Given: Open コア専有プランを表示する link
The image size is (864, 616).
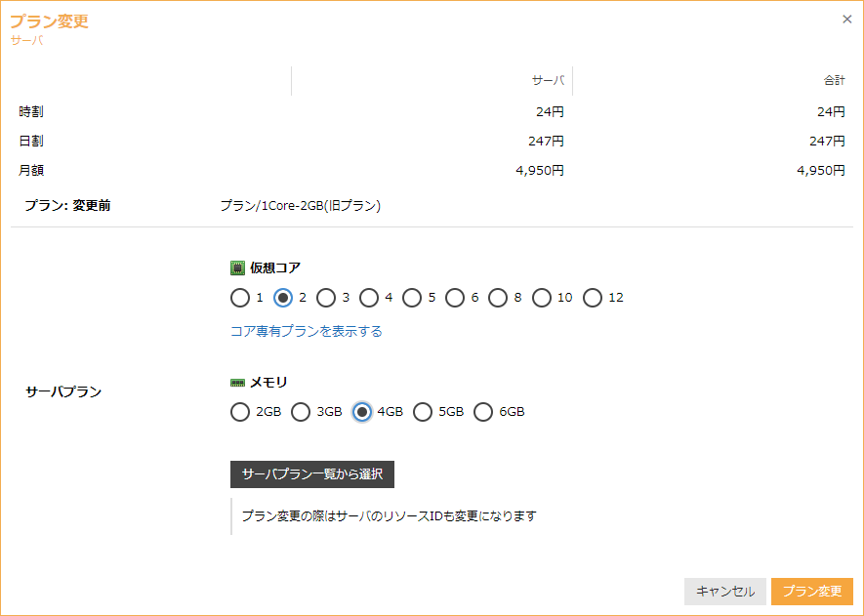Looking at the screenshot, I should tap(306, 331).
